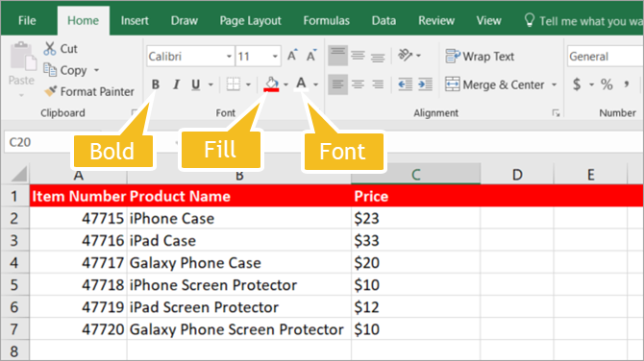Expand the Orientation dropdown arrow

(418, 56)
